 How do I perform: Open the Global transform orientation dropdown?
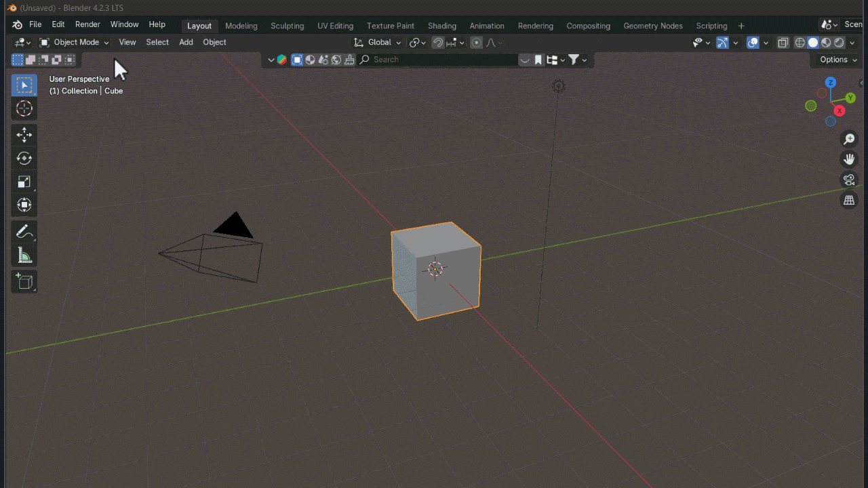378,42
